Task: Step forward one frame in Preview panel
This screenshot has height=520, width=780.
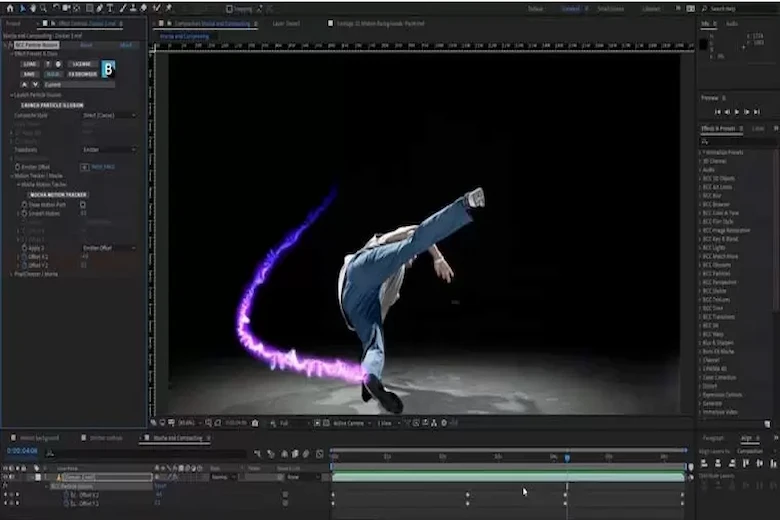Action: tap(747, 112)
